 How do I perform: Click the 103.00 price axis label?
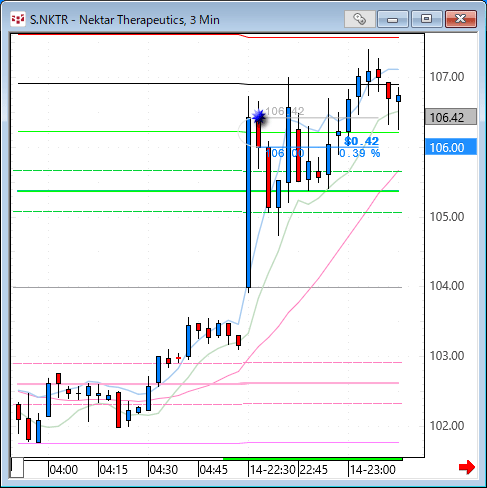[447, 356]
